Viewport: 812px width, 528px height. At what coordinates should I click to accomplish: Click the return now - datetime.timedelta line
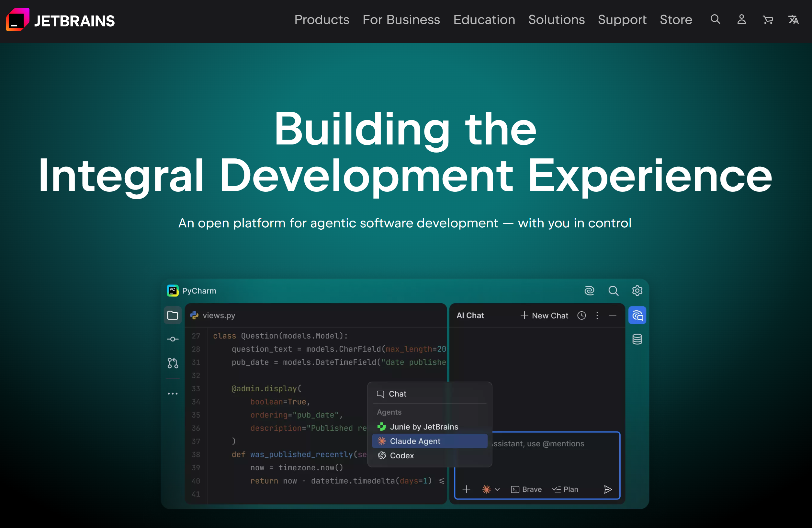[347, 481]
